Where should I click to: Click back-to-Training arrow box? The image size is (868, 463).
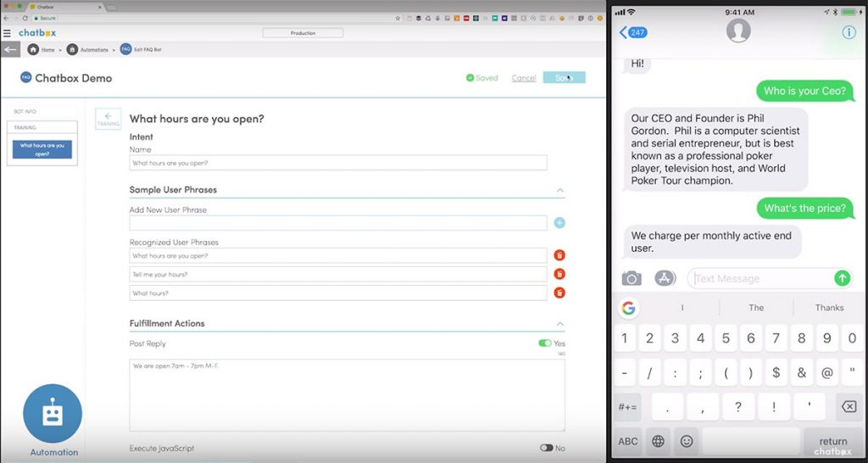pos(108,119)
